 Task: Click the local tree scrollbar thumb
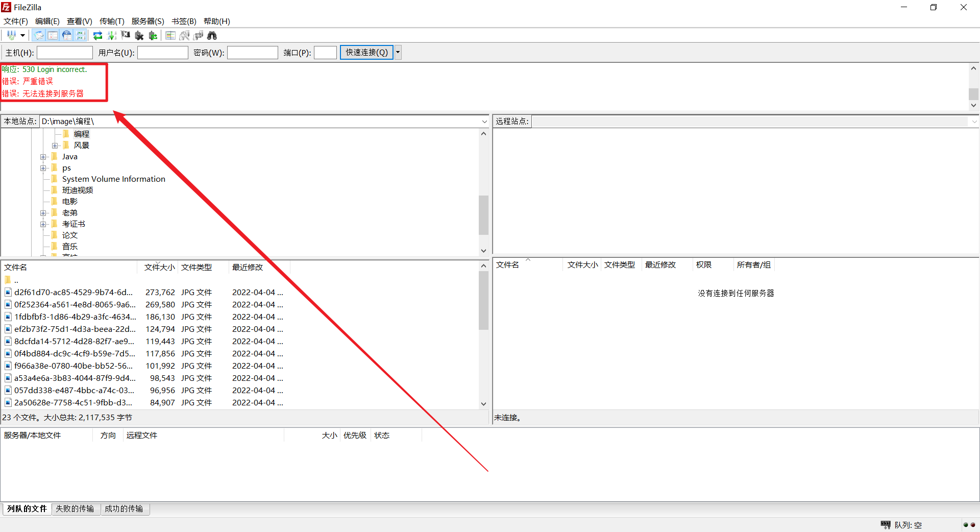point(484,215)
